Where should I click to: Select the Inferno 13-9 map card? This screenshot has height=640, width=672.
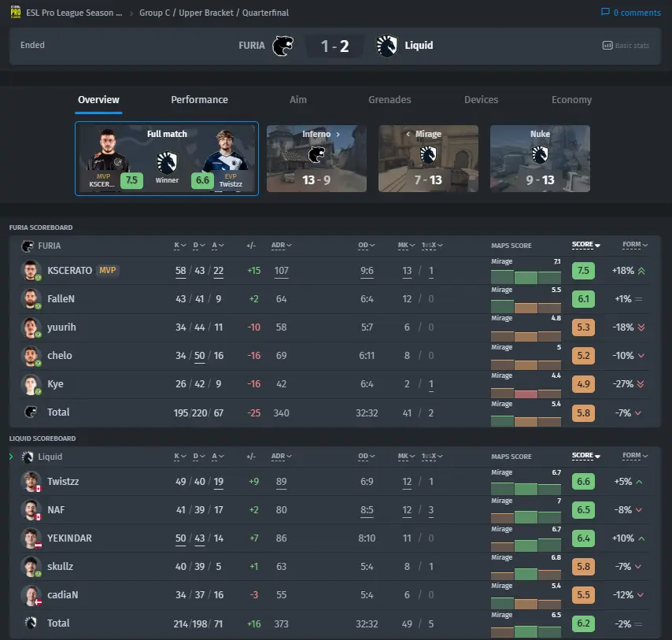tap(316, 158)
